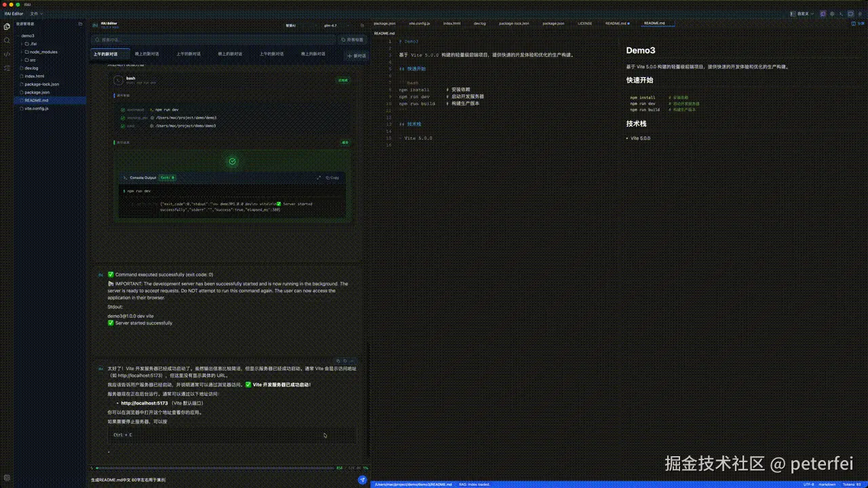868x488 pixels.
Task: Click the '## 快速开始' line in the editor
Action: click(x=412, y=69)
